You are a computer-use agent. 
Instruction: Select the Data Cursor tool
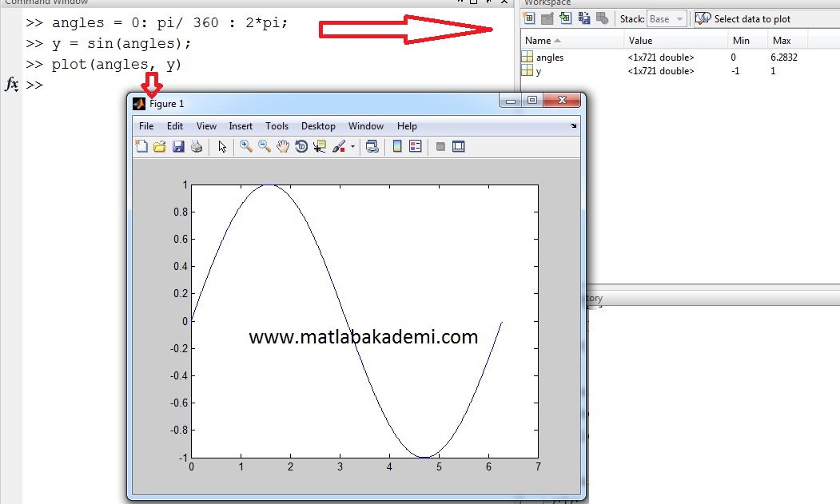320,146
